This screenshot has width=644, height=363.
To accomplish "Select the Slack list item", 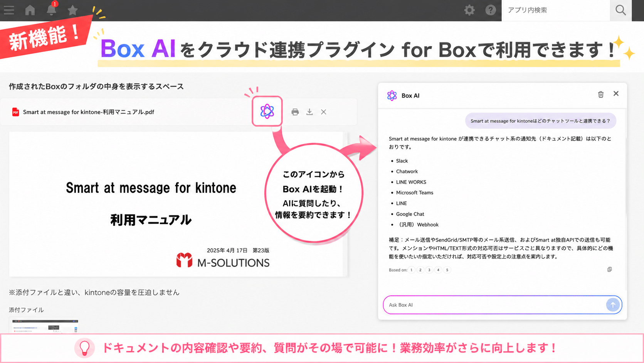I will click(402, 161).
